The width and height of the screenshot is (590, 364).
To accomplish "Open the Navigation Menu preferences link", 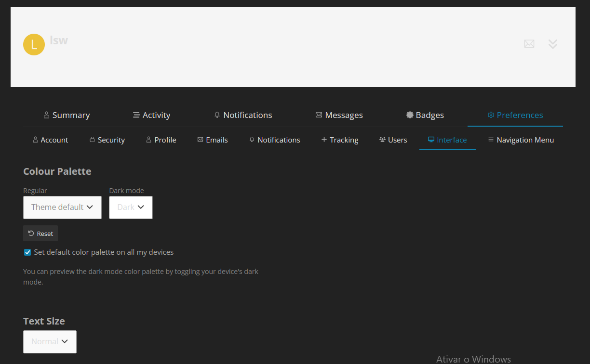I will tap(521, 140).
